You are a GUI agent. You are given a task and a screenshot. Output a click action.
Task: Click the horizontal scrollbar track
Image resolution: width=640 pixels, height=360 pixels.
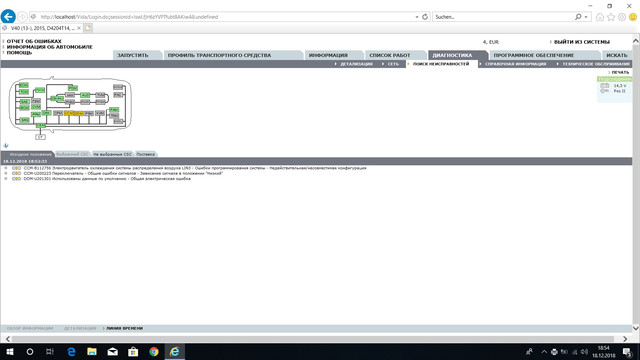coord(313,339)
